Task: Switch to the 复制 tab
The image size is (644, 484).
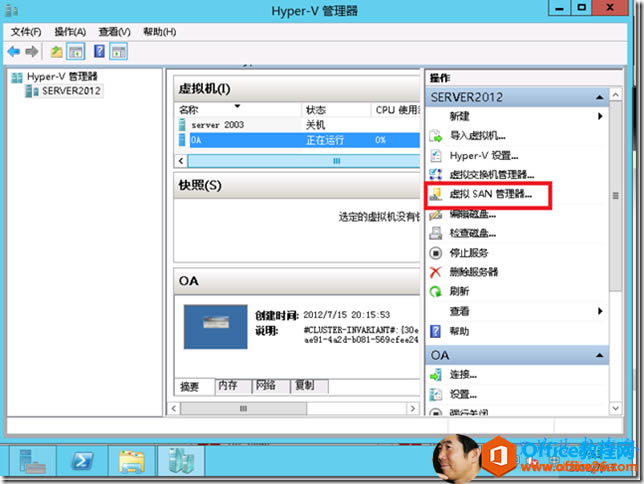Action: coord(309,385)
